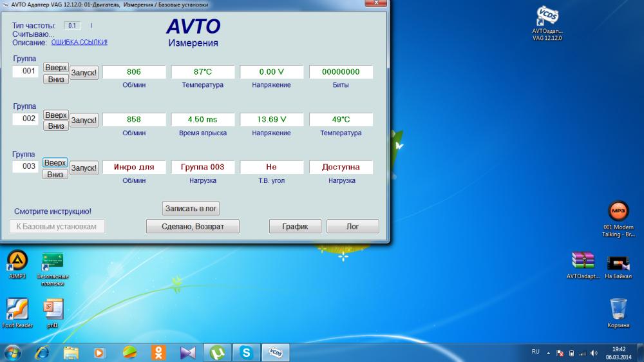Launch Foxit Reader from the desktop
Image resolution: width=644 pixels, height=362 pixels.
17,312
